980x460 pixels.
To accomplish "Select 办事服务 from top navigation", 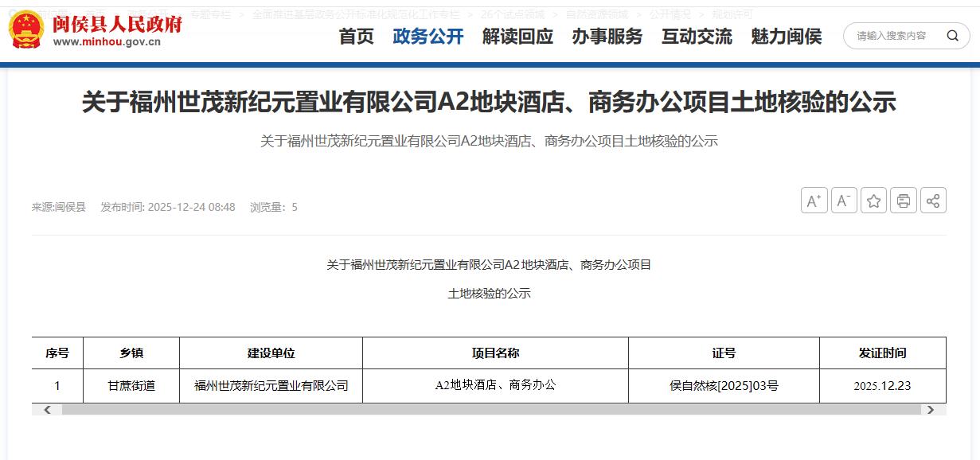I will (x=607, y=37).
